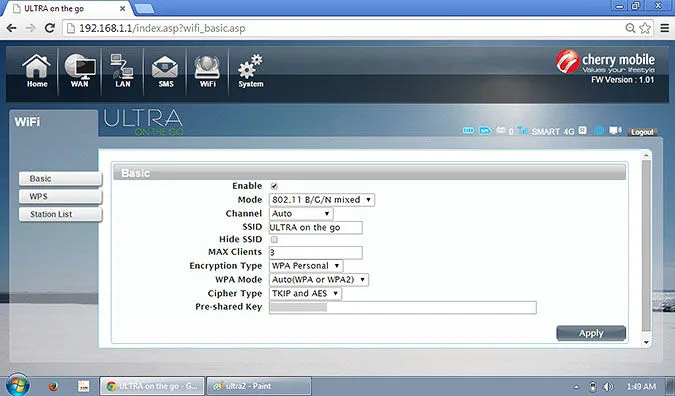Viewport: 675px width, 396px height.
Task: Click the cherry mobile logo
Action: [605, 62]
